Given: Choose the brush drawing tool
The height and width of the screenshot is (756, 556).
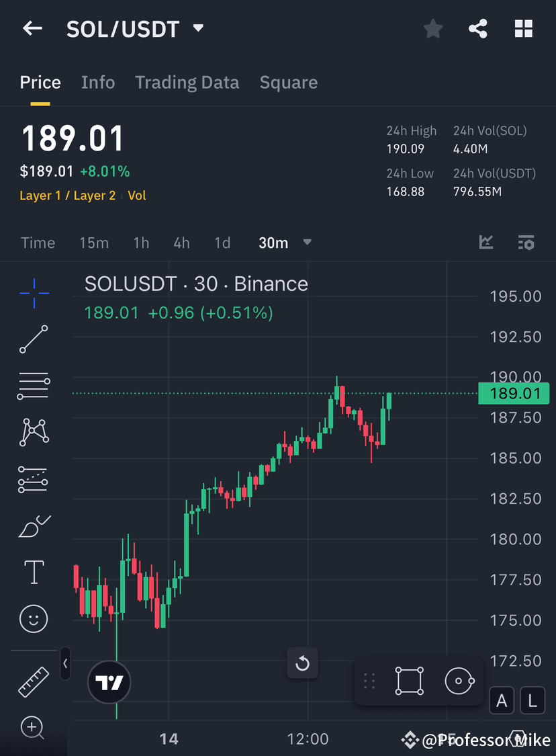Looking at the screenshot, I should [x=34, y=526].
